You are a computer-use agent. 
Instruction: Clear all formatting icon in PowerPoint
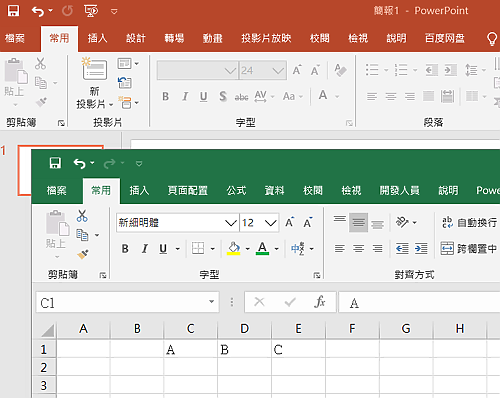tap(340, 70)
